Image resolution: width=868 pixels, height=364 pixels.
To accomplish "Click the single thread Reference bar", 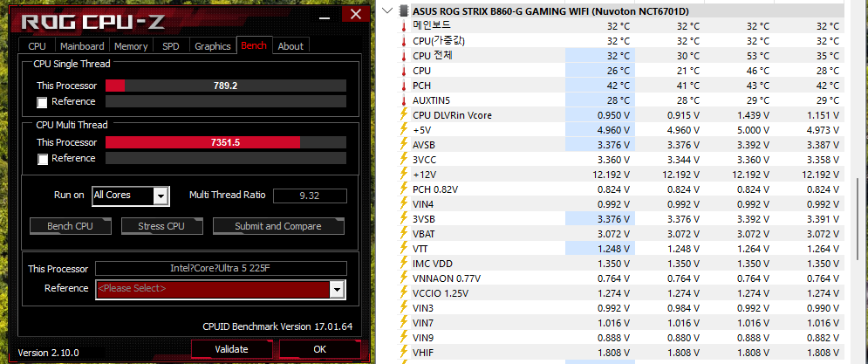I will tap(226, 101).
